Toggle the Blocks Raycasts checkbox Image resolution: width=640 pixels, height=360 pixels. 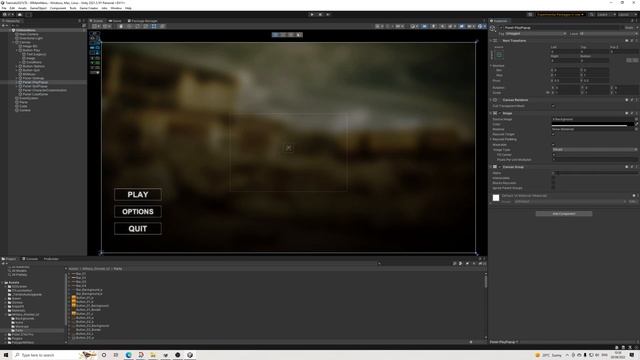click(x=553, y=183)
